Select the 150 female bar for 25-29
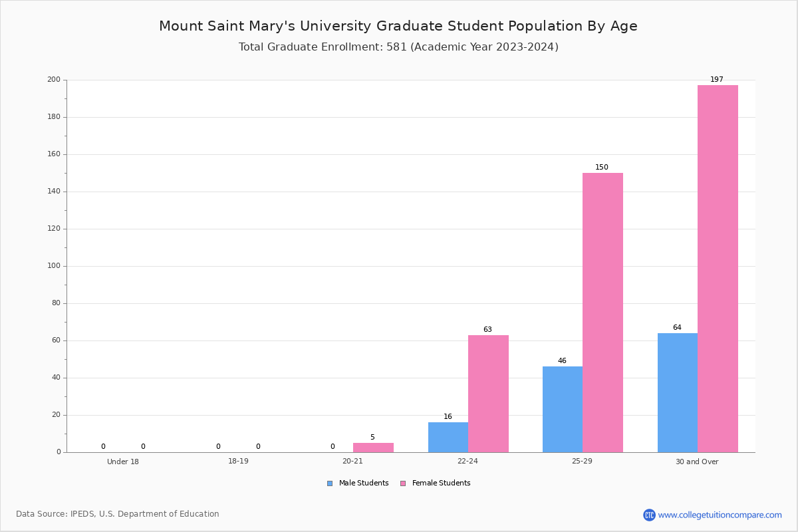 tap(602, 313)
